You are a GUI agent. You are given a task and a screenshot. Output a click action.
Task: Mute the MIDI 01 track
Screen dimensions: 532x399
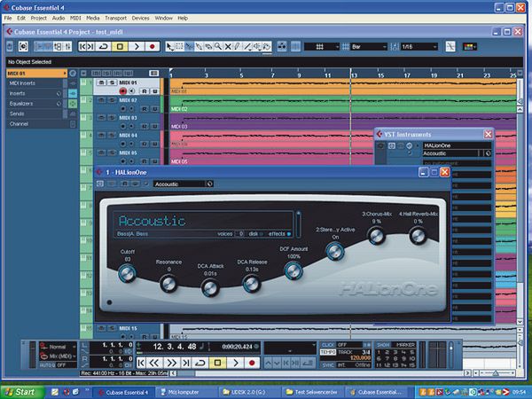(x=101, y=82)
